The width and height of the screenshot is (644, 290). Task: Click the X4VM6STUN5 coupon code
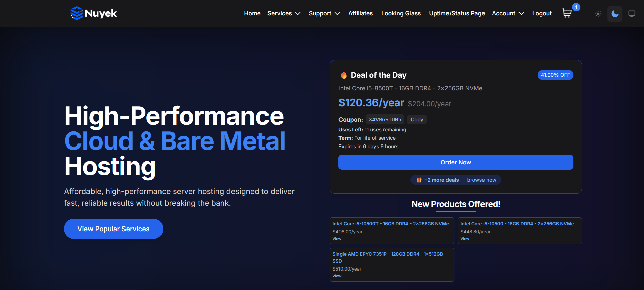click(x=385, y=120)
